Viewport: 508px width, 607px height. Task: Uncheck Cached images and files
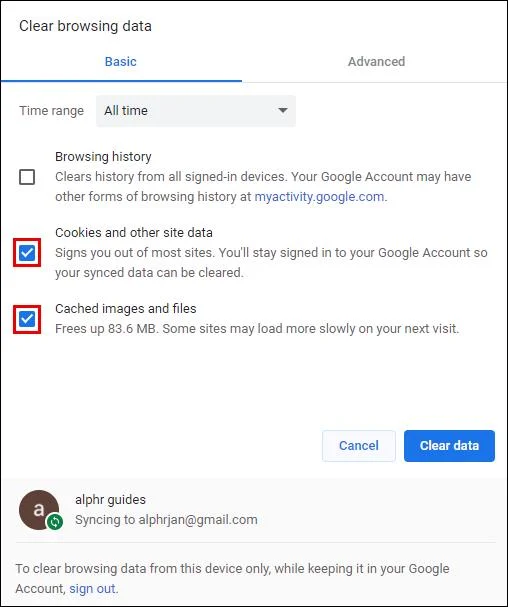point(27,319)
